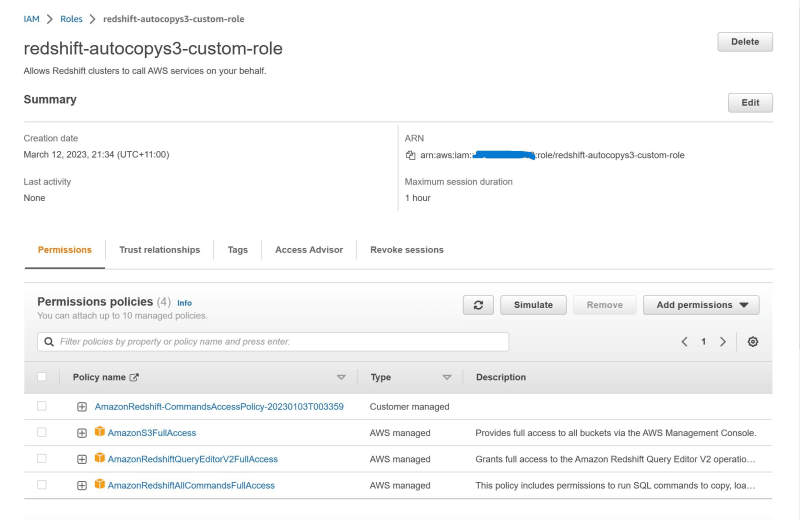Click the breadcrumb chevron after IAM
The height and width of the screenshot is (520, 800).
(49, 19)
